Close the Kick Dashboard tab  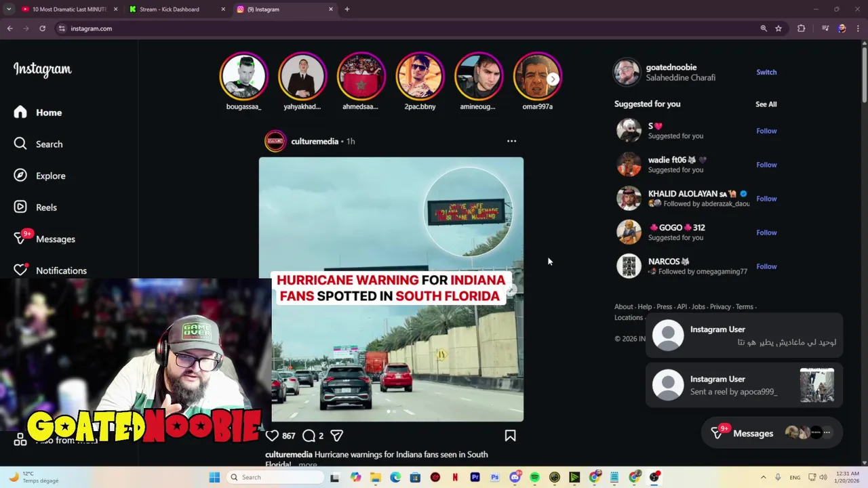click(x=223, y=9)
